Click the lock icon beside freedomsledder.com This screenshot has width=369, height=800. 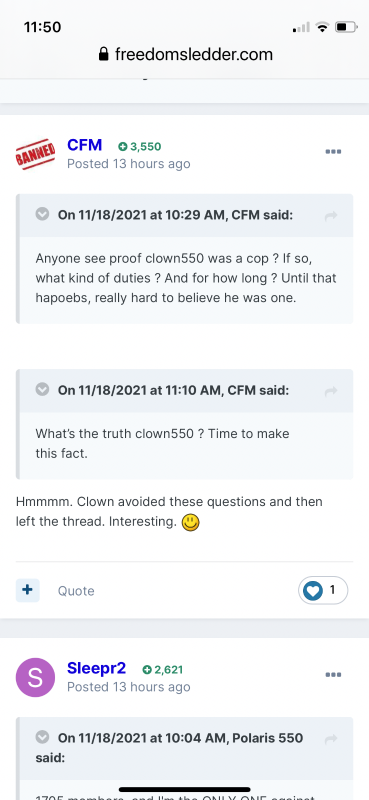pos(104,54)
